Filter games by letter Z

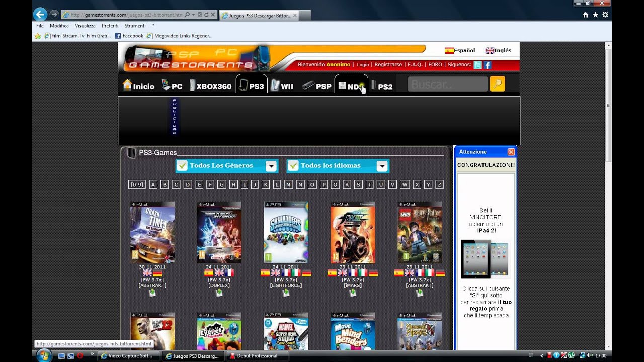tap(440, 185)
